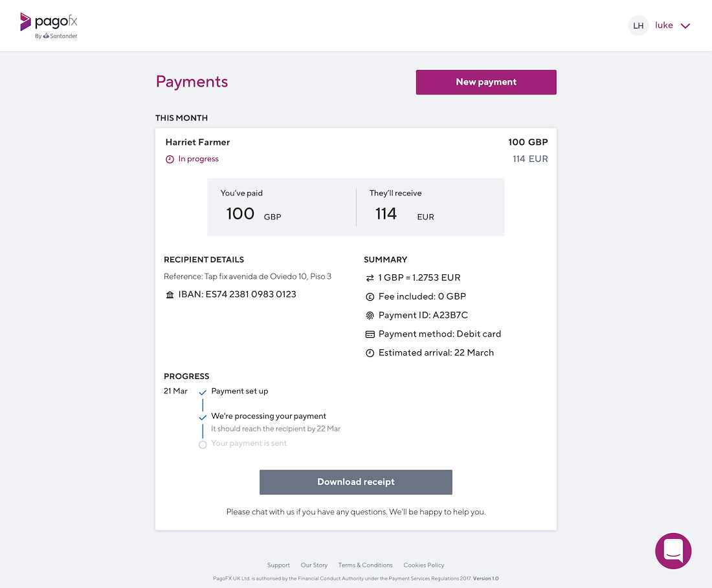Image resolution: width=712 pixels, height=588 pixels.
Task: Open the chat bubble widget
Action: pos(673,550)
